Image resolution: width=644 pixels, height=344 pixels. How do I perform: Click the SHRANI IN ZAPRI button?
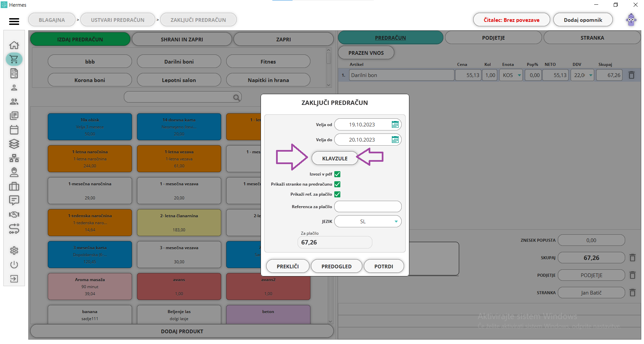click(x=182, y=39)
